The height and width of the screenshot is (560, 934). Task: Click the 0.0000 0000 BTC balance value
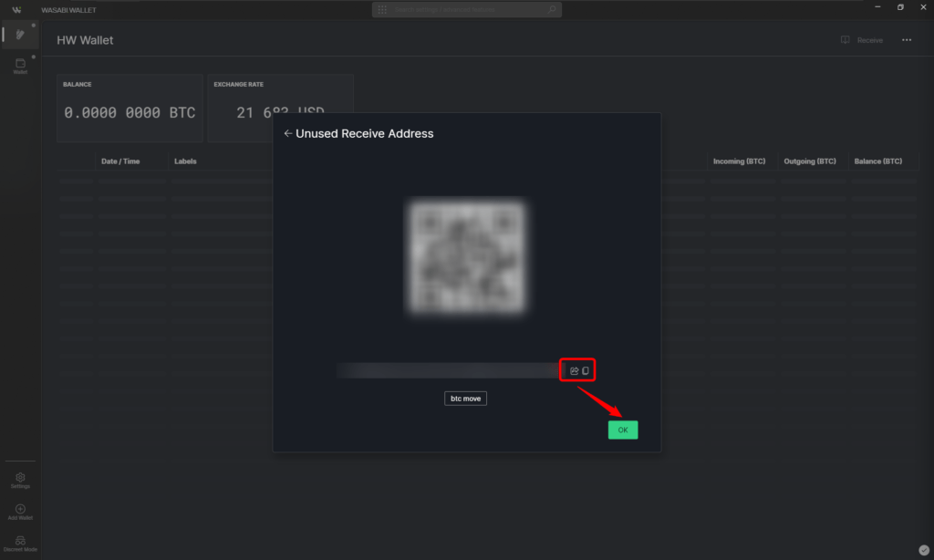[x=130, y=112]
